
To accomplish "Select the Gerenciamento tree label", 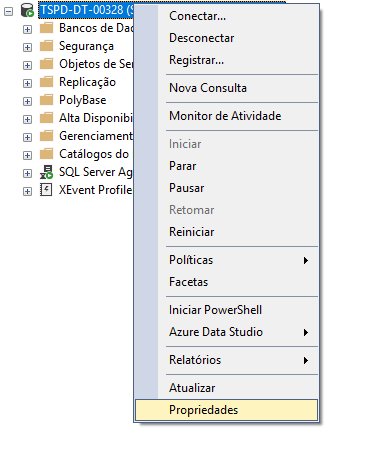I will click(x=96, y=136).
